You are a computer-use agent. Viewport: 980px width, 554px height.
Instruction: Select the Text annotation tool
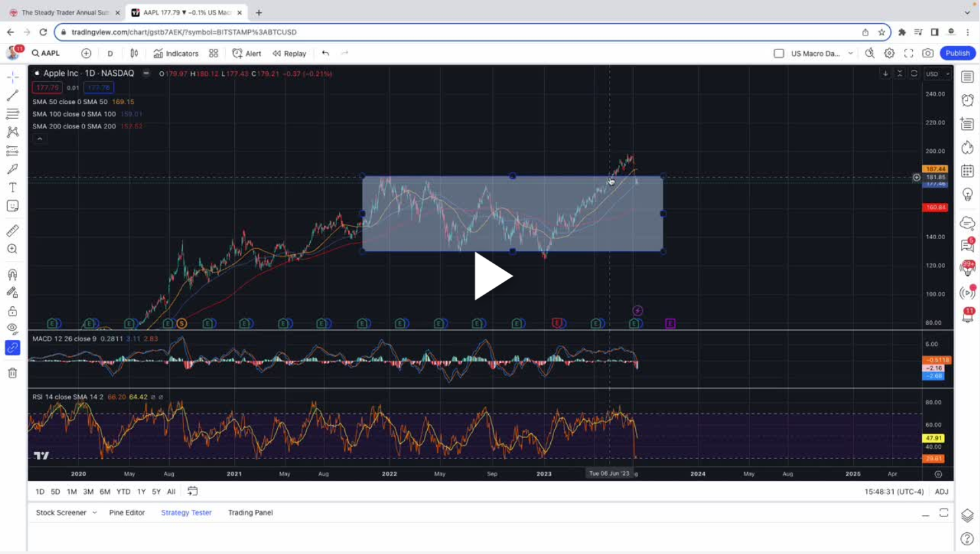pyautogui.click(x=13, y=187)
